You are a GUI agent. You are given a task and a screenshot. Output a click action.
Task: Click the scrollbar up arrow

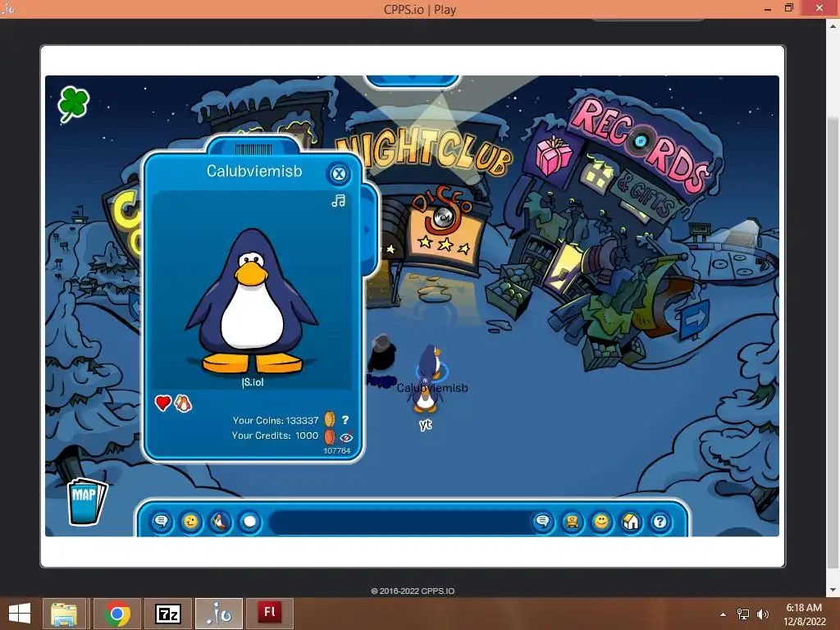pyautogui.click(x=833, y=25)
